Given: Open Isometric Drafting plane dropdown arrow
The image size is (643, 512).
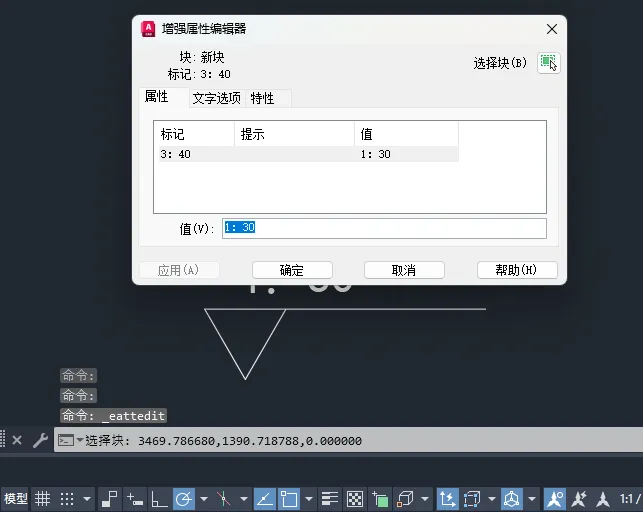Looking at the screenshot, I should tap(244, 499).
